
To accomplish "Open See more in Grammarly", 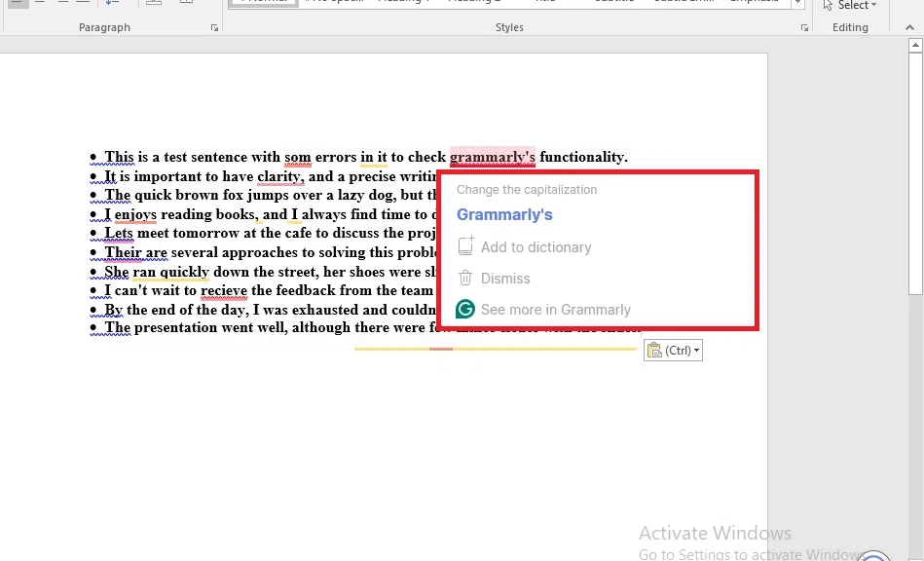I will tap(543, 310).
